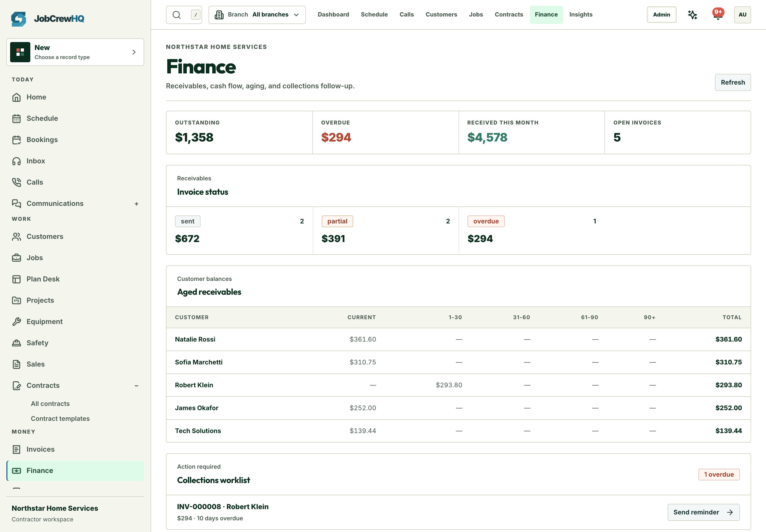The height and width of the screenshot is (532, 766).
Task: Click the New record grid icon
Action: [20, 52]
